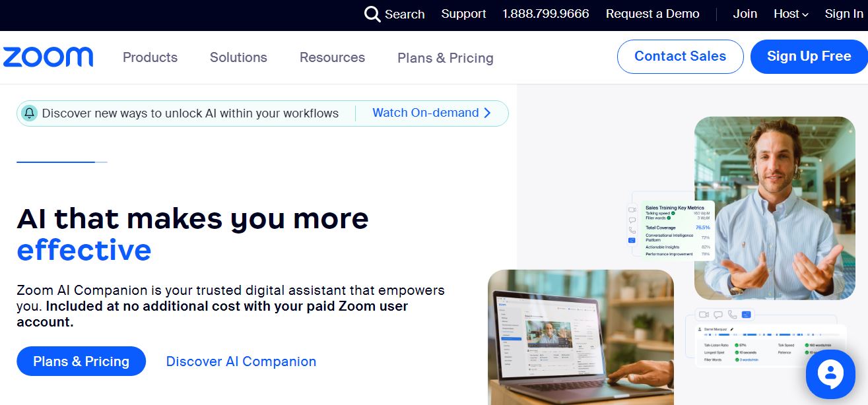Open the Solutions menu
This screenshot has width=868, height=405.
pyautogui.click(x=238, y=57)
